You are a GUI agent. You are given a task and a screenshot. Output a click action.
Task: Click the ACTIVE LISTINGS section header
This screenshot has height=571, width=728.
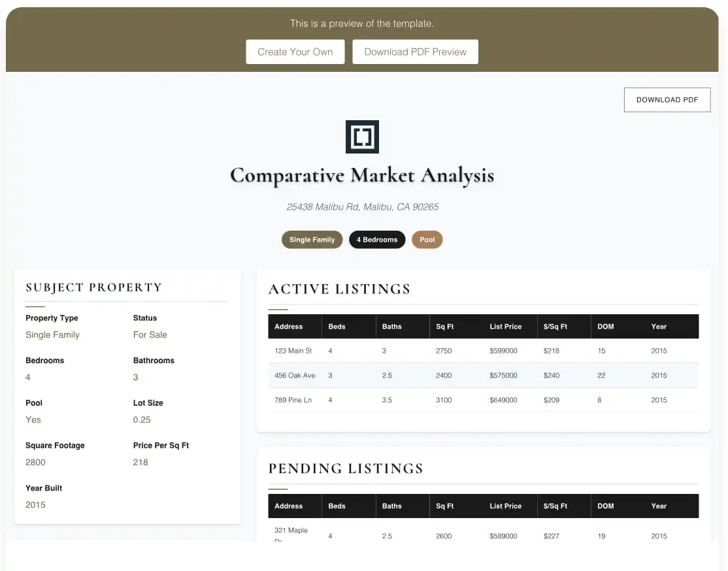point(339,289)
